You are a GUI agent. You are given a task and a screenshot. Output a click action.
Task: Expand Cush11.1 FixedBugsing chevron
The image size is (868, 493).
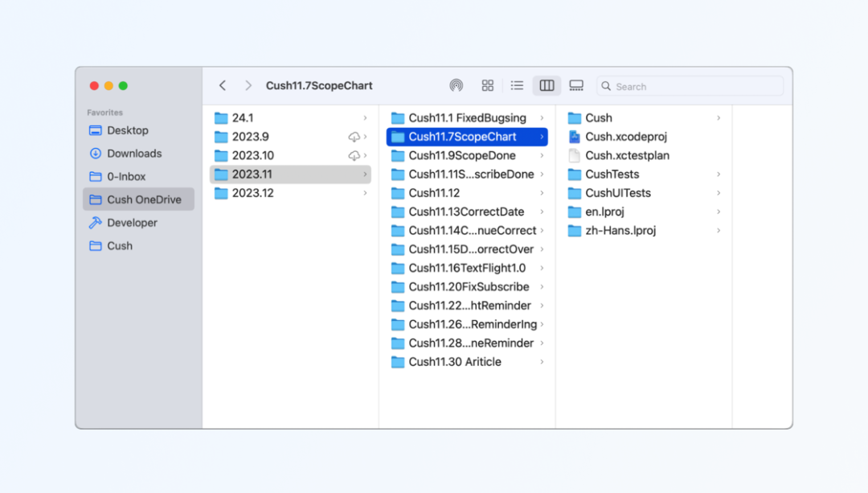pos(542,118)
